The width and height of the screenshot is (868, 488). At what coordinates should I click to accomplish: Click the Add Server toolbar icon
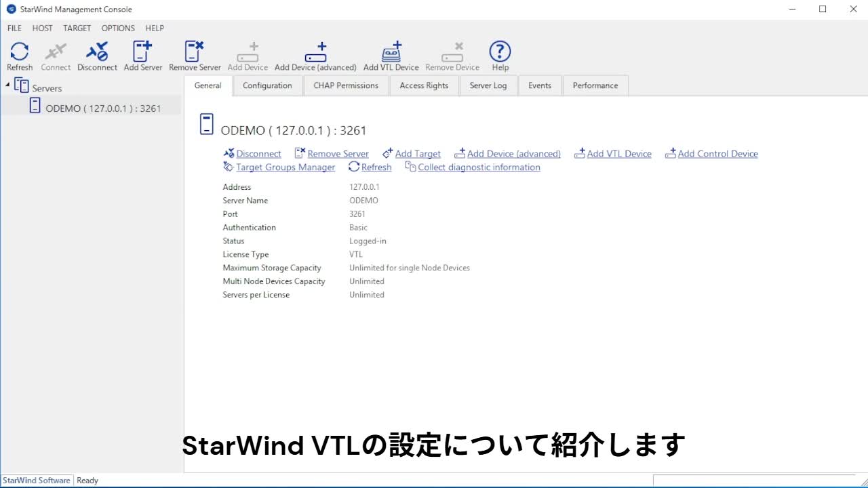click(x=142, y=52)
